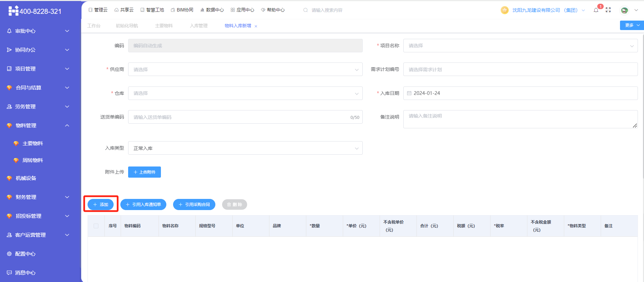Expand the 财务管理 sidebar section
The width and height of the screenshot is (644, 282).
pyautogui.click(x=67, y=197)
